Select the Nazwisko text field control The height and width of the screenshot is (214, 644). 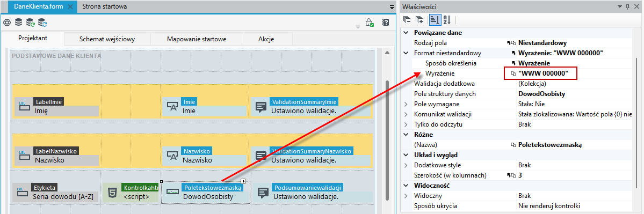point(204,156)
